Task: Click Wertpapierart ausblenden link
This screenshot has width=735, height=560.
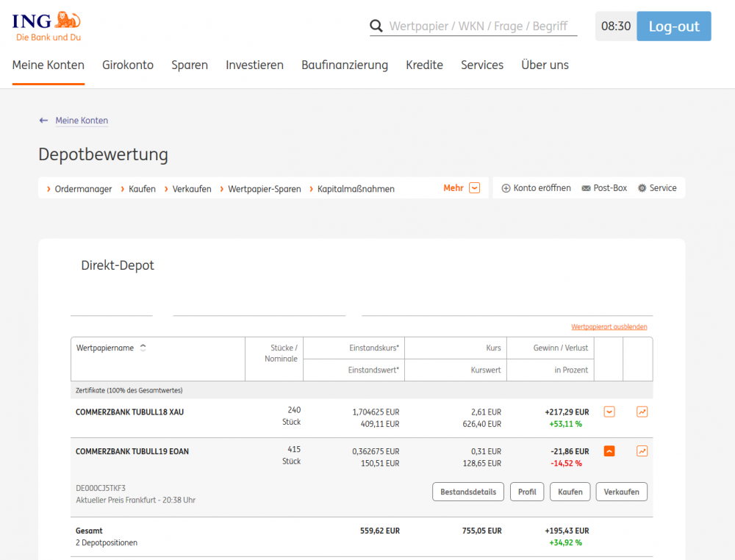Action: coord(609,327)
